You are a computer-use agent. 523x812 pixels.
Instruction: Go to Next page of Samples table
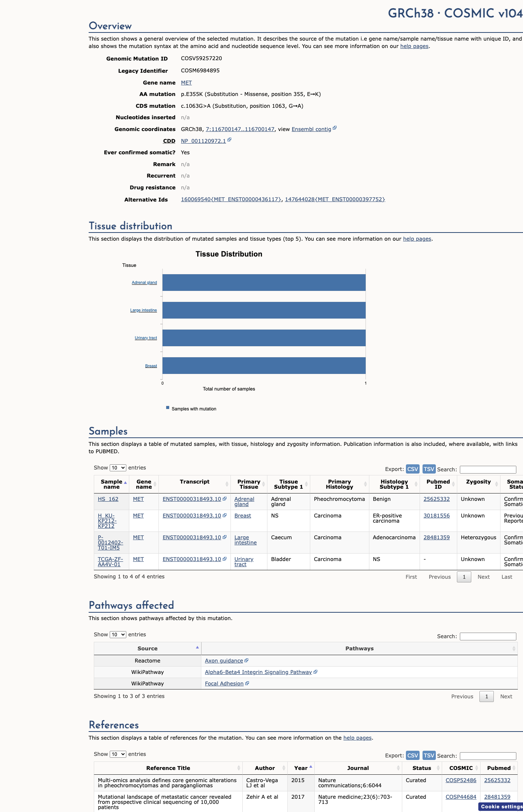[x=483, y=577]
